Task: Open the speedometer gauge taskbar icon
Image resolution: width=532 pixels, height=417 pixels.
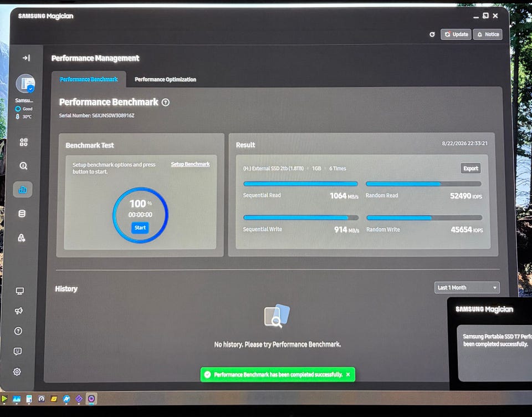Action: [42, 399]
